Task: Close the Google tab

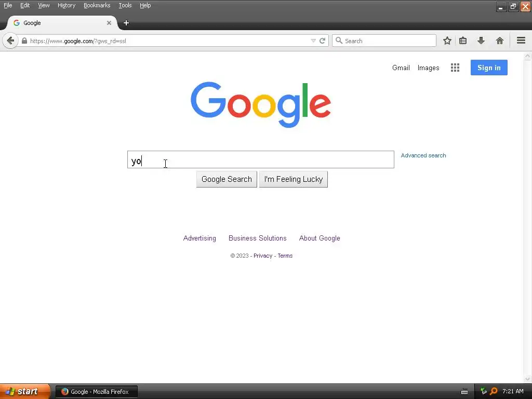Action: pyautogui.click(x=109, y=23)
